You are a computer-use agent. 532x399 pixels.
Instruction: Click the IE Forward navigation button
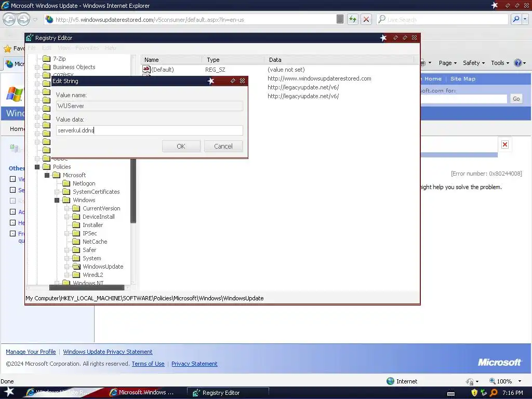[23, 19]
